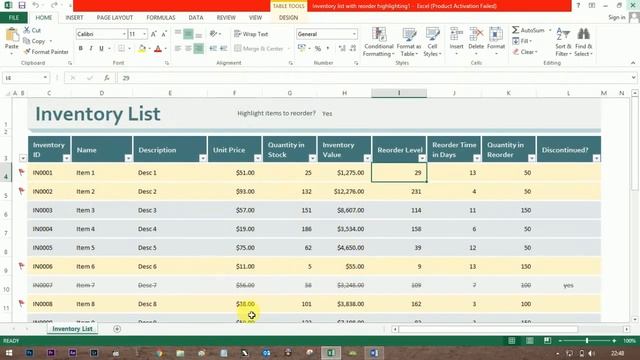The image size is (640, 360).
Task: Add a new sheet with plus button
Action: pyautogui.click(x=117, y=329)
